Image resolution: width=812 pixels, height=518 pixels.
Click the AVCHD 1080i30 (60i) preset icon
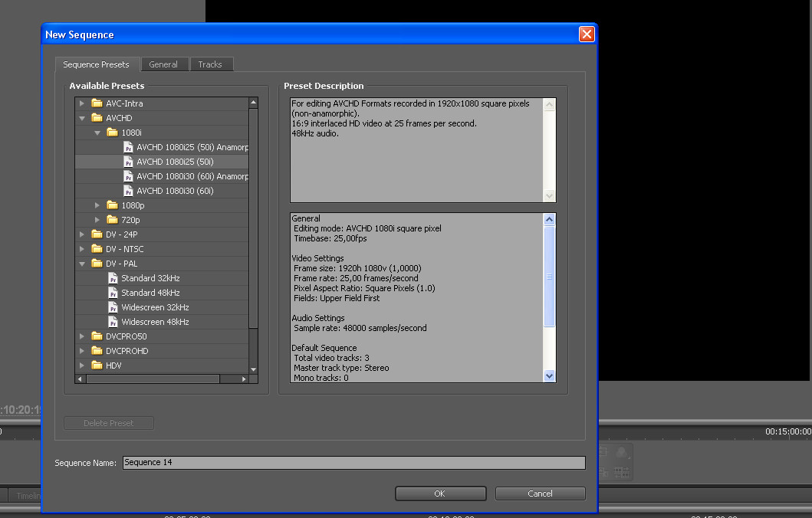pos(129,191)
